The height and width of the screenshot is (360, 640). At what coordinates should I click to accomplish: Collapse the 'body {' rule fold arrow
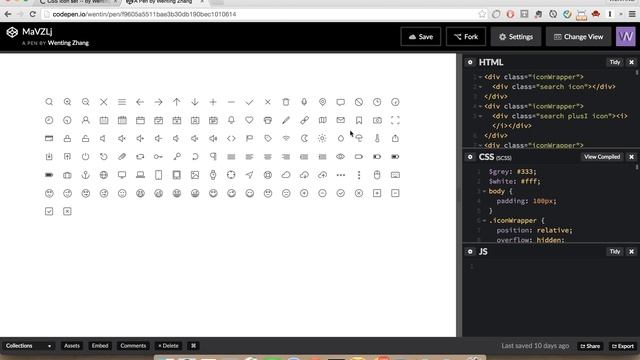tap(484, 191)
